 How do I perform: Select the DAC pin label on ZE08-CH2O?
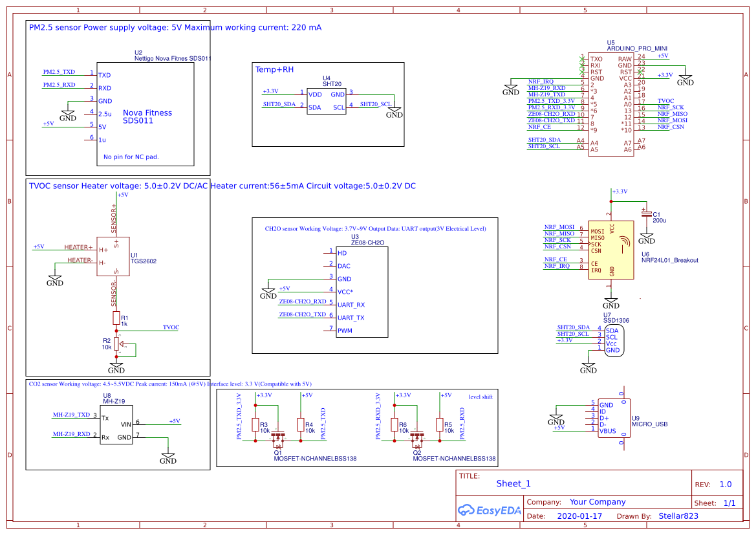pos(344,267)
